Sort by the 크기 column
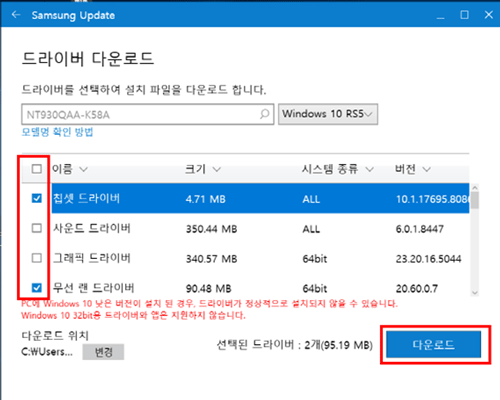 click(203, 169)
